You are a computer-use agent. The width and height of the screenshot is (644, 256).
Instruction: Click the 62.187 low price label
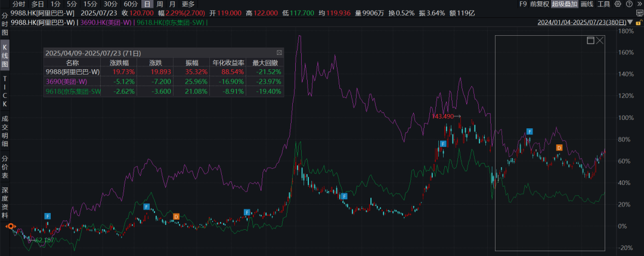pos(45,239)
